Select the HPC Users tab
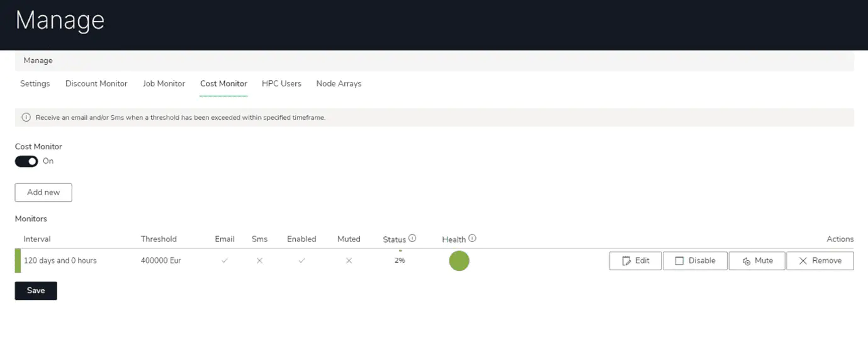 (281, 84)
